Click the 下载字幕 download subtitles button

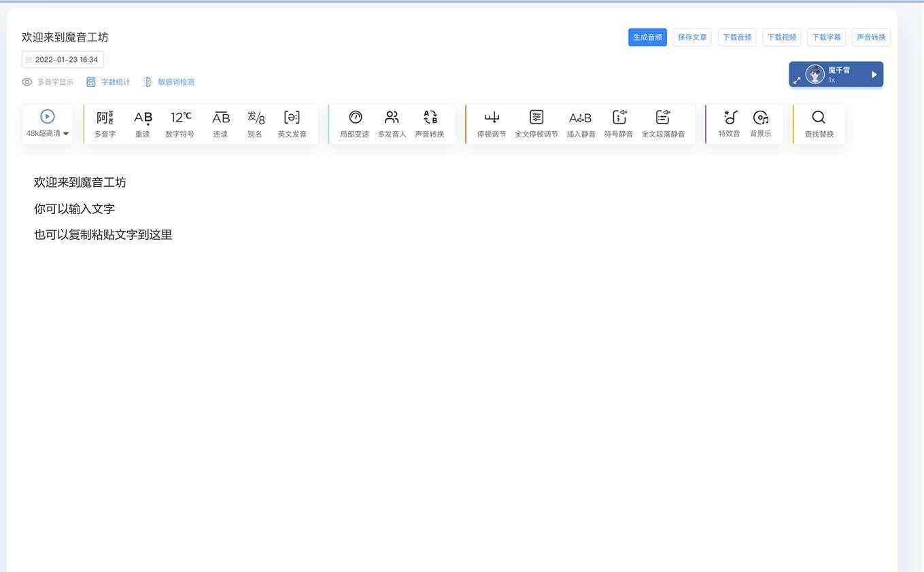(827, 37)
